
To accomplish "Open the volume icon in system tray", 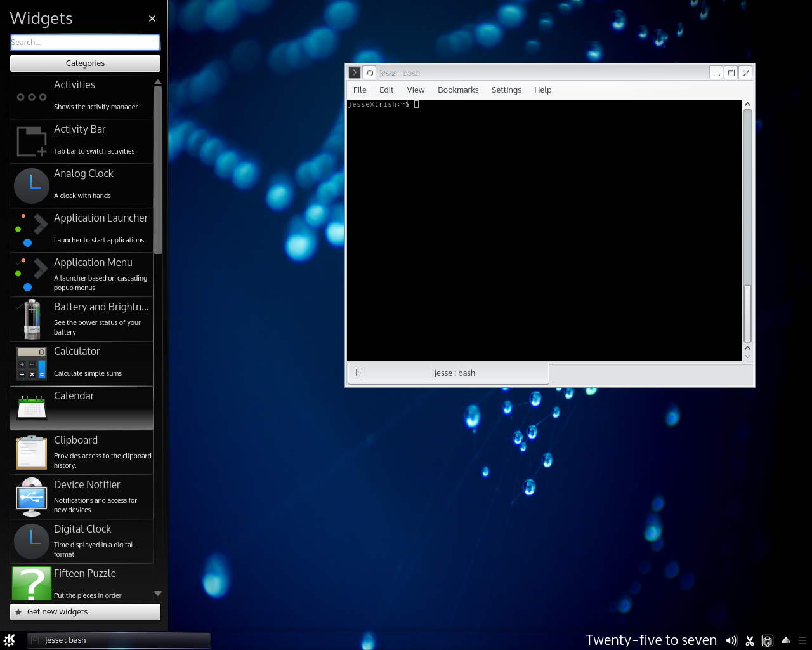I will [x=731, y=640].
